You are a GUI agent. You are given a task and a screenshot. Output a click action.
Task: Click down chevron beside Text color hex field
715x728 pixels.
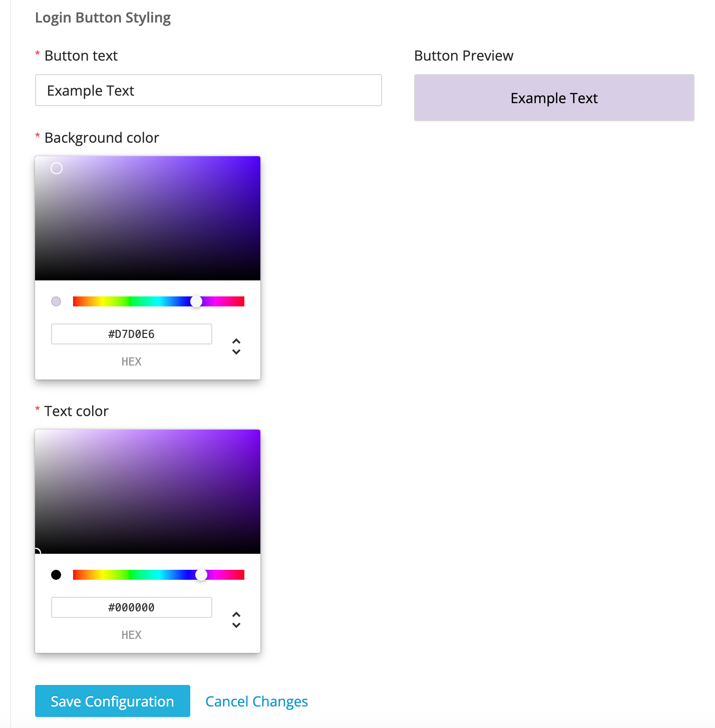click(x=236, y=625)
